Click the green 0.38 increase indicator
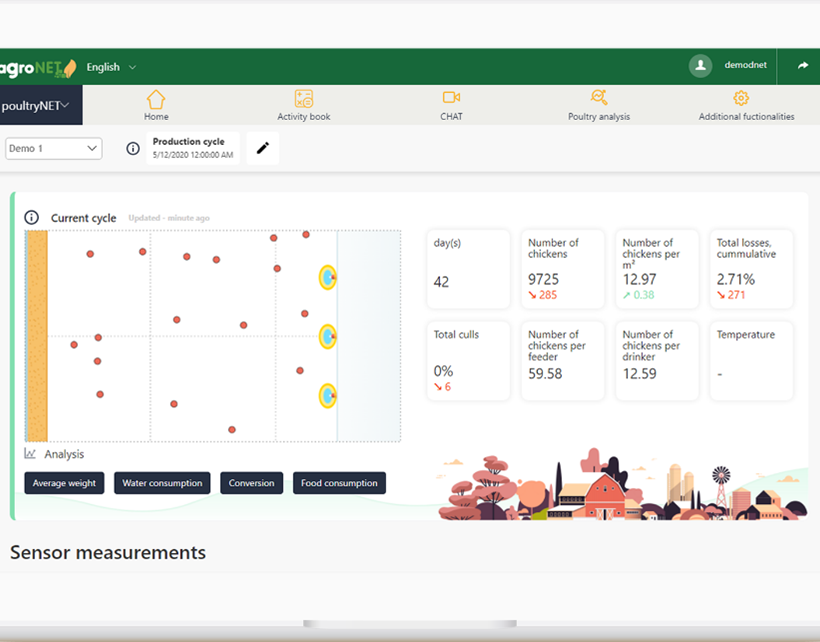Viewport: 820px width, 642px height. (638, 295)
